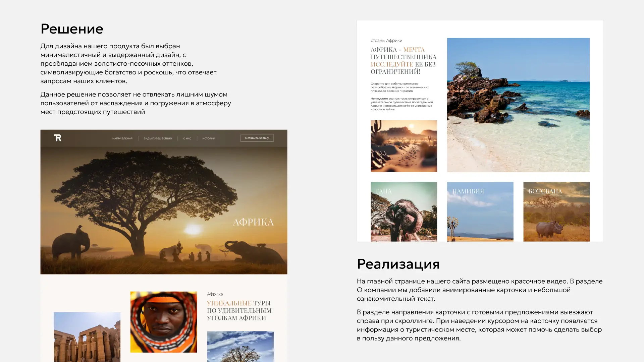Click the small Африка label above the tours headline
This screenshot has width=644, height=362.
(x=215, y=294)
